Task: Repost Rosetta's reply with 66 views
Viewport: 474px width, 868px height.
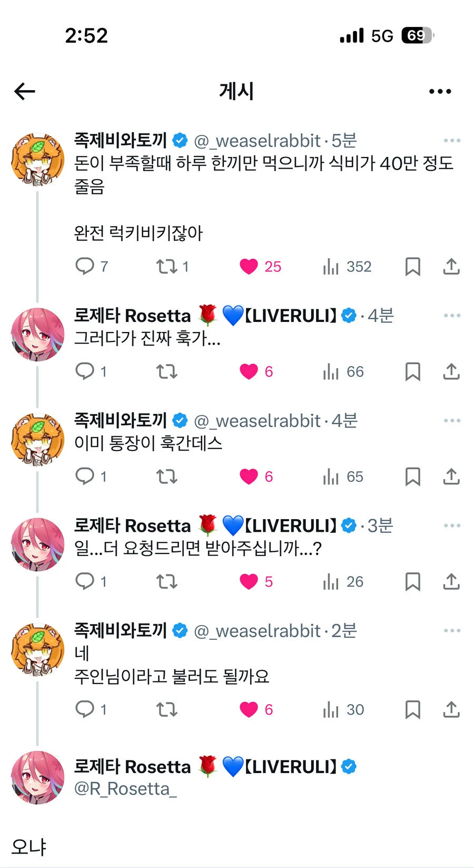Action: pos(166,372)
